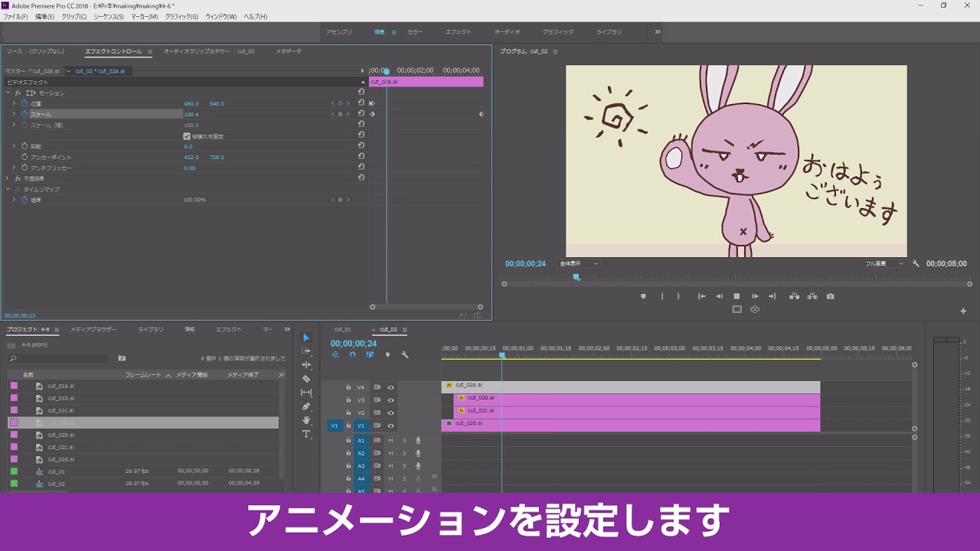This screenshot has height=551, width=980.
Task: Open playback resolution dropdown フル画質
Action: tap(884, 263)
